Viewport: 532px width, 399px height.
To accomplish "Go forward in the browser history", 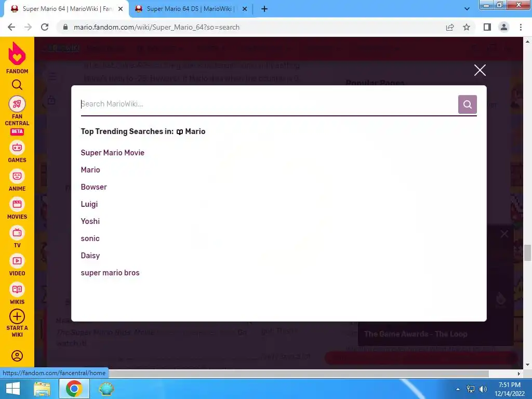I will [28, 27].
